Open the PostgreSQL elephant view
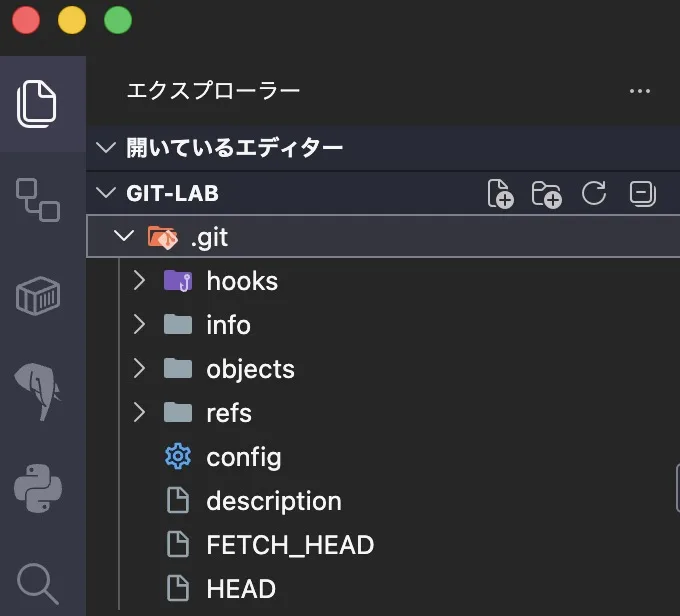The width and height of the screenshot is (680, 616). point(38,392)
